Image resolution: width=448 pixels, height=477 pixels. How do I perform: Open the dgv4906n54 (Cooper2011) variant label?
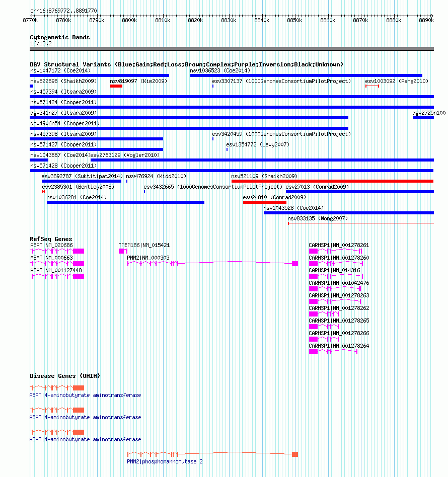pos(65,123)
